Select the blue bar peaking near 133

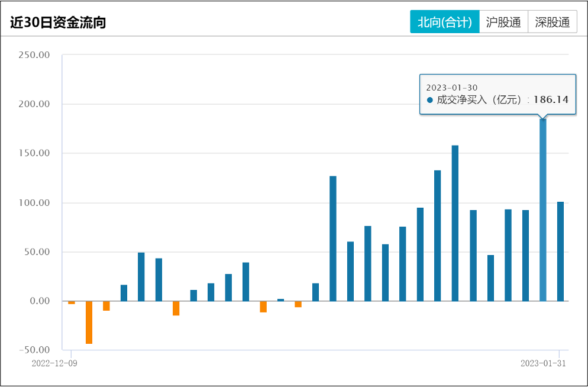[x=438, y=236]
